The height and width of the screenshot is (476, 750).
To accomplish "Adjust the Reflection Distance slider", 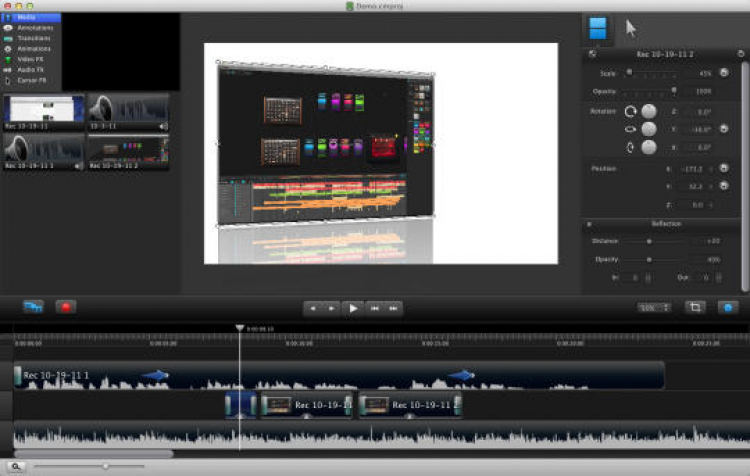I will 649,241.
